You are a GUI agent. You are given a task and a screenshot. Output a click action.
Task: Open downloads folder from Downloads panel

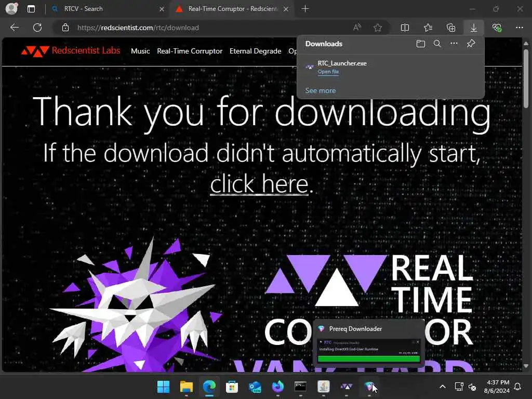pos(421,44)
